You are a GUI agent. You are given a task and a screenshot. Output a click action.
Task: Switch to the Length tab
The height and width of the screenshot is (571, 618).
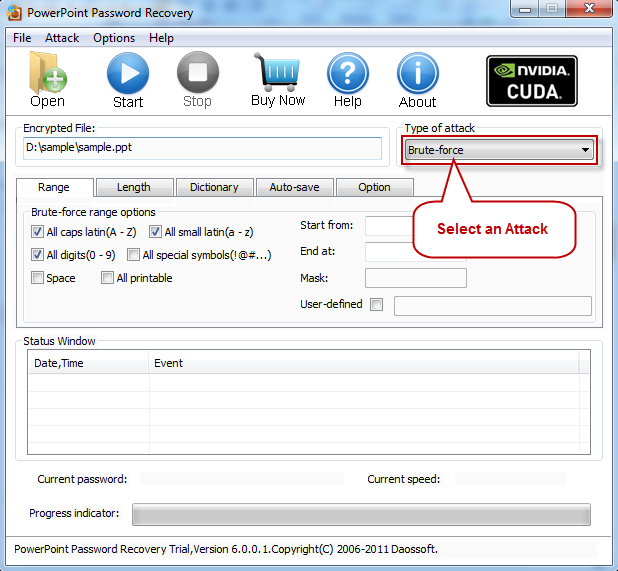134,187
